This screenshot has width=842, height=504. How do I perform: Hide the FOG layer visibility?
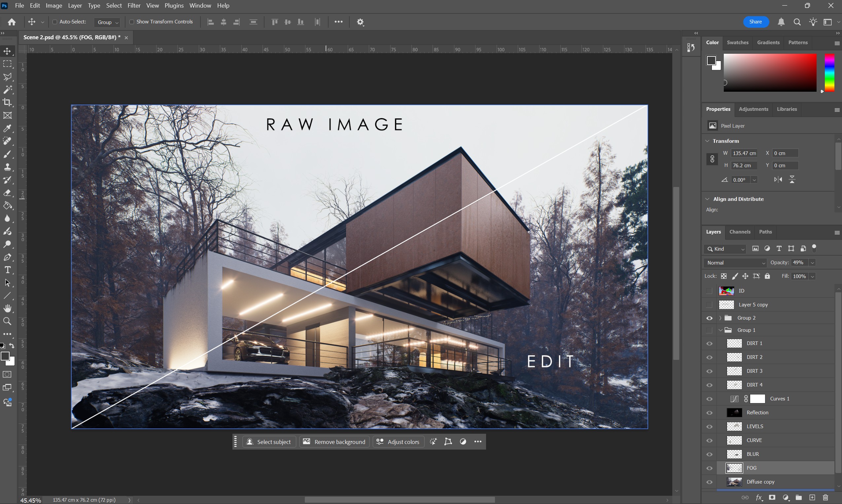click(x=710, y=468)
